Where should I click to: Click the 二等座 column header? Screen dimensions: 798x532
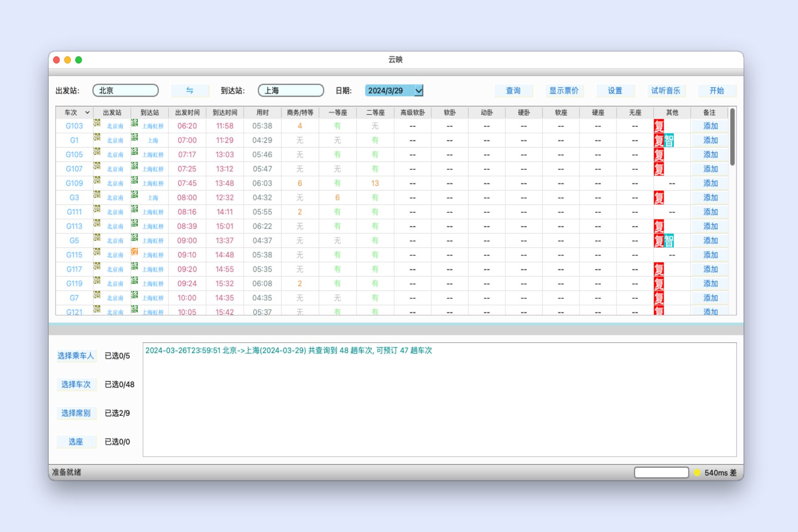click(x=375, y=113)
